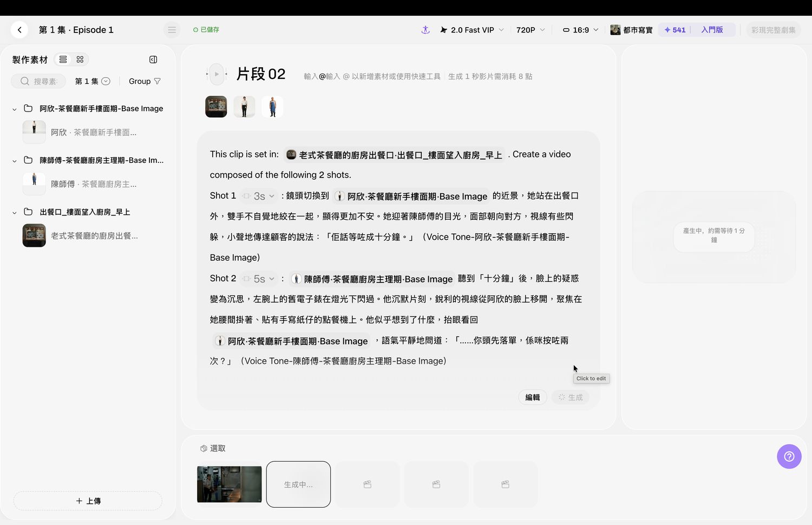Screen dimensions: 812x525
Task: Click the 彩現完整劇集 render button
Action: click(x=773, y=30)
